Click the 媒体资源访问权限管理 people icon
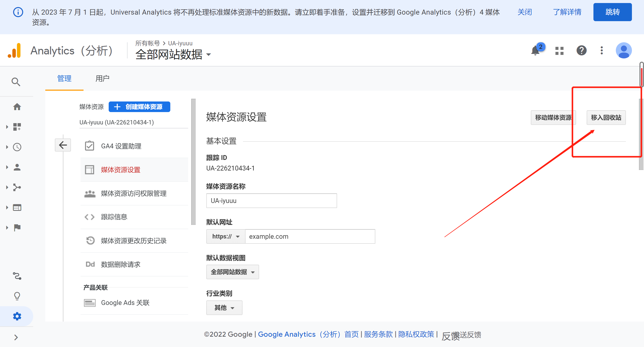Screen dimensions: 644x347 point(89,193)
